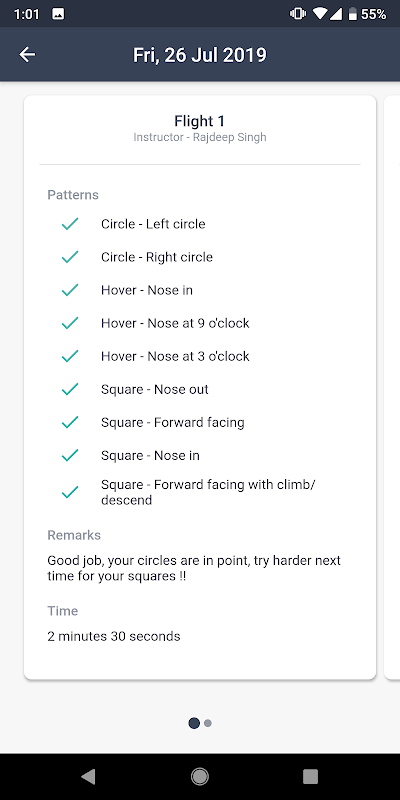The image size is (400, 800).
Task: Tap checkmark beside Square - Forward facing with climb
Action: pos(69,492)
